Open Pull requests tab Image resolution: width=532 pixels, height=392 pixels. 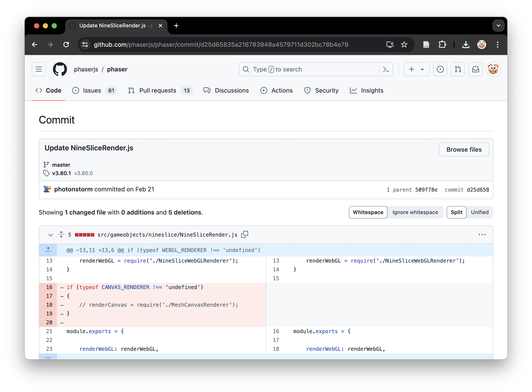pyautogui.click(x=157, y=90)
